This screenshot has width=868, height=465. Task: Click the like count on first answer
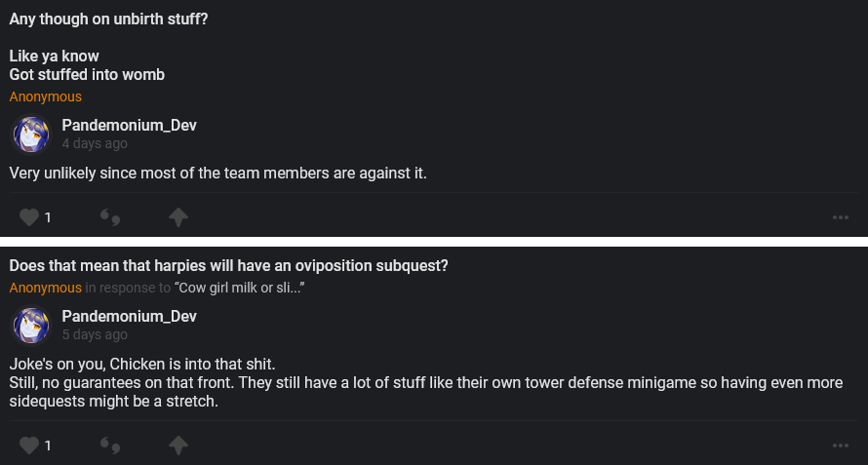47,217
